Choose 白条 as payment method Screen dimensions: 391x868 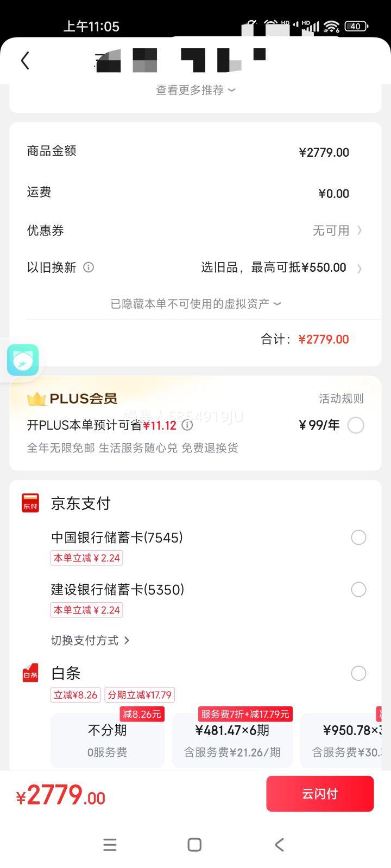click(x=358, y=673)
